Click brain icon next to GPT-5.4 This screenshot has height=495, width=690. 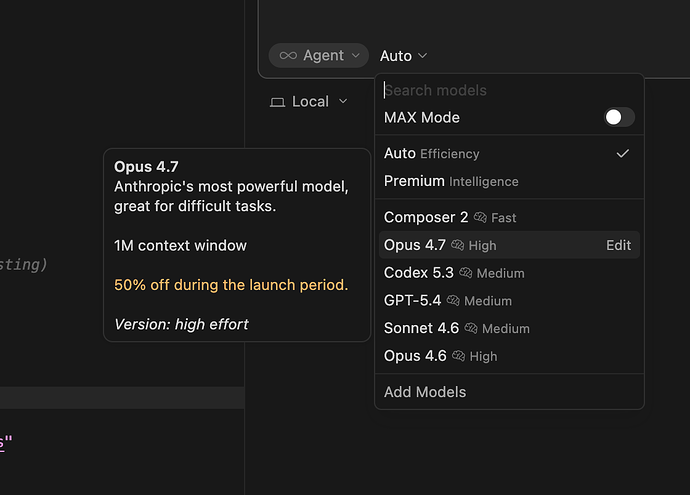(453, 301)
